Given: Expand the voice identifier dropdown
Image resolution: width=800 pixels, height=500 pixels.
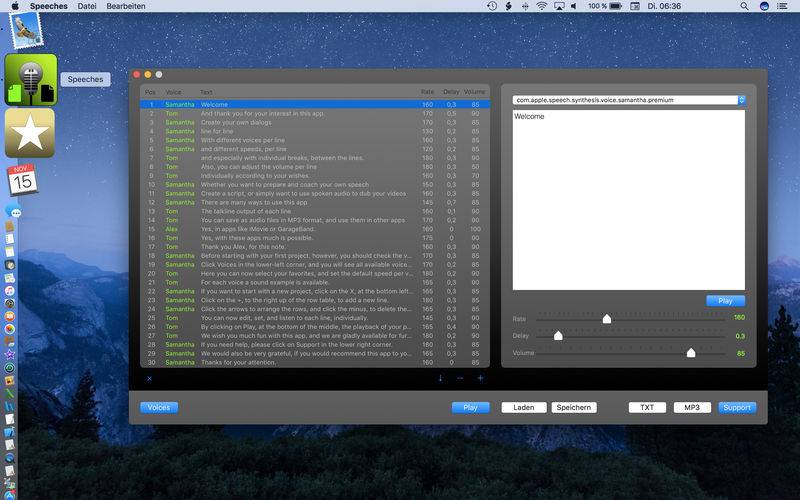Looking at the screenshot, I should (x=741, y=100).
